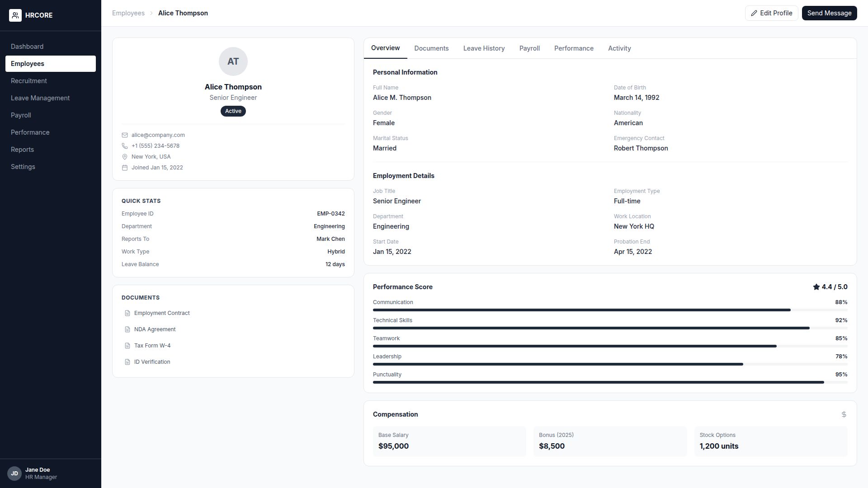The image size is (868, 488).
Task: Open Performance in the sidebar
Action: (51, 132)
